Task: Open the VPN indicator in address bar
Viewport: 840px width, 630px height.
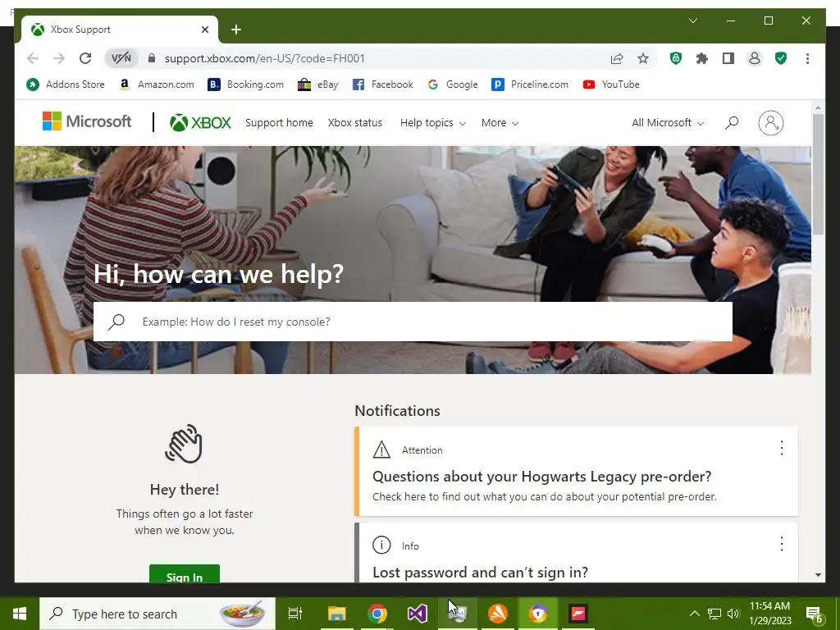Action: pyautogui.click(x=121, y=58)
